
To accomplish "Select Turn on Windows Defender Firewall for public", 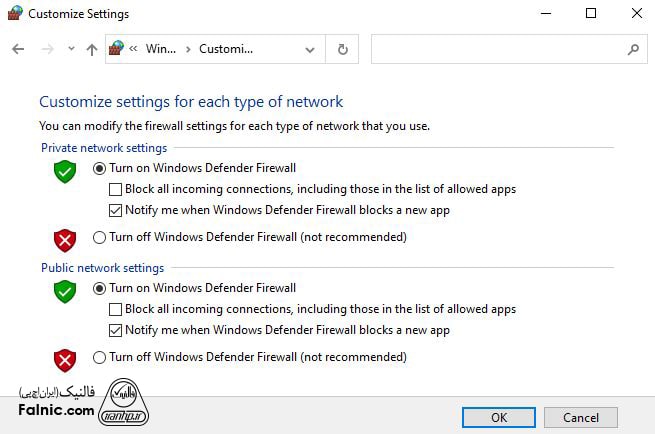I will coord(99,288).
